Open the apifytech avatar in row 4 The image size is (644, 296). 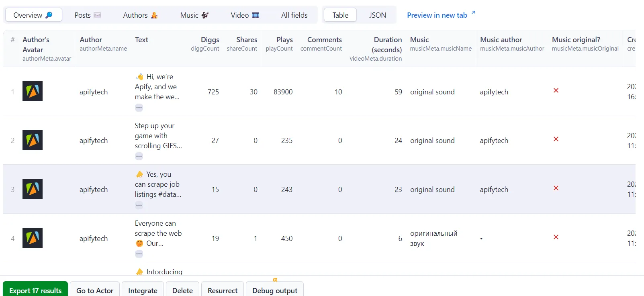[x=33, y=238]
